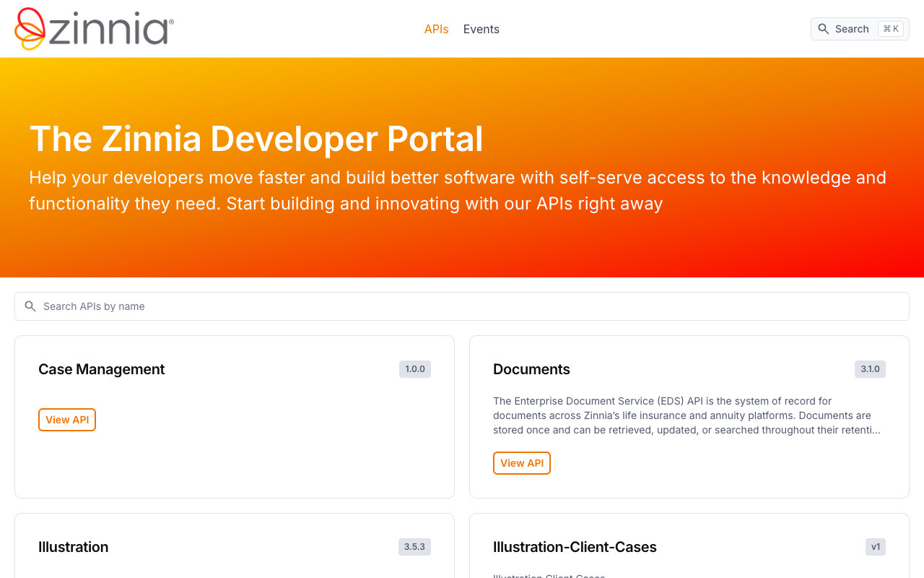The image size is (924, 578).
Task: Open the Illustration API card title
Action: pyautogui.click(x=74, y=547)
